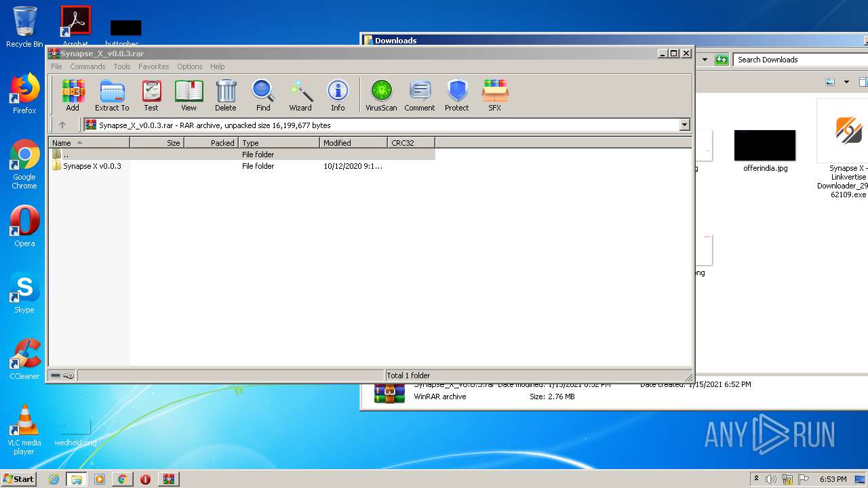
Task: Start a VirusScan on the archive
Action: 381,95
